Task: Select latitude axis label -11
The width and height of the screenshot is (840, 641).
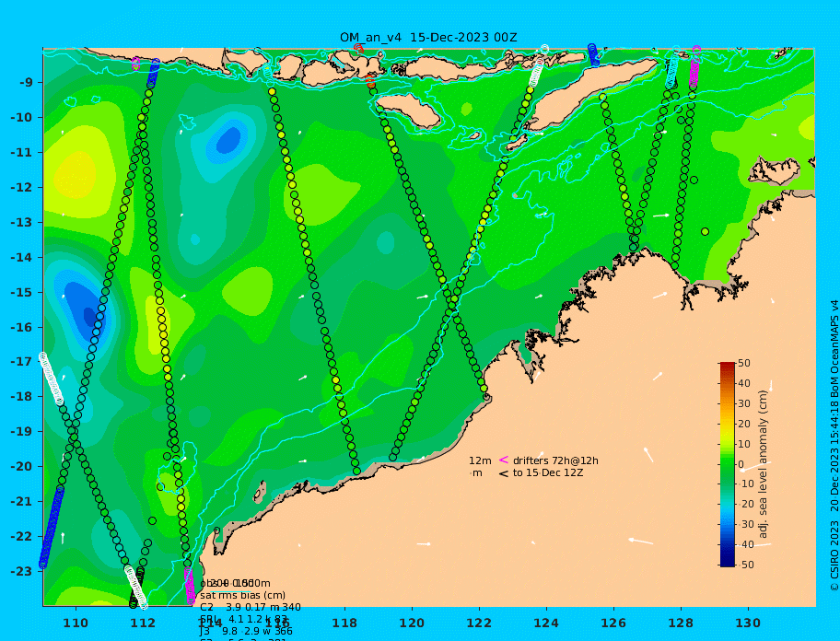Action: click(23, 153)
